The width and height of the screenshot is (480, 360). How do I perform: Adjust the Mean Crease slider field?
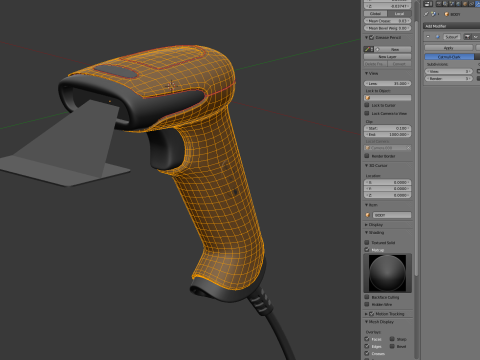tap(387, 21)
